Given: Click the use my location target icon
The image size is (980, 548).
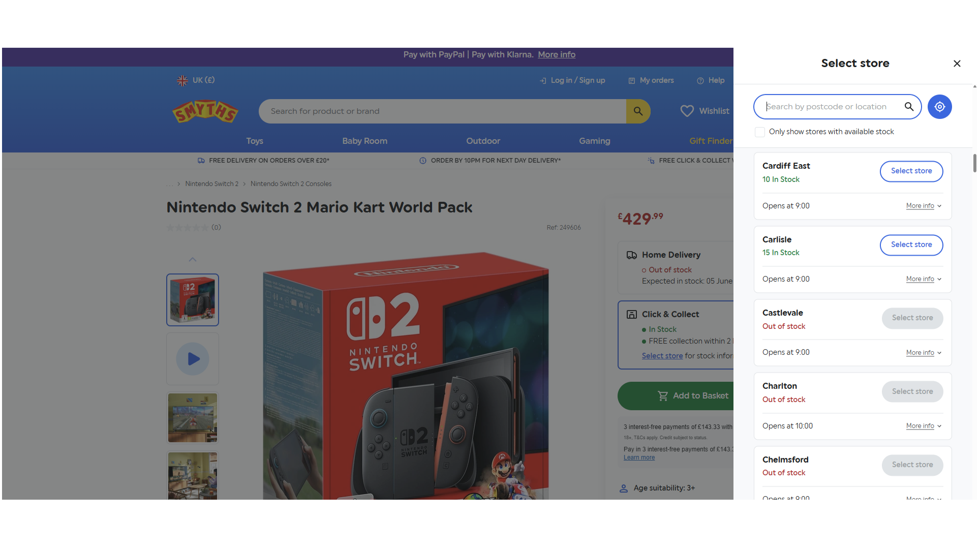Looking at the screenshot, I should click(x=939, y=107).
